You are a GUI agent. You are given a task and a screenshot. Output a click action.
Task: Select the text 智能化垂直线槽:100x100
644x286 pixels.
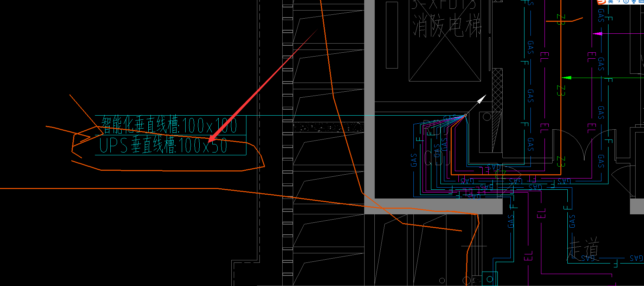(169, 125)
